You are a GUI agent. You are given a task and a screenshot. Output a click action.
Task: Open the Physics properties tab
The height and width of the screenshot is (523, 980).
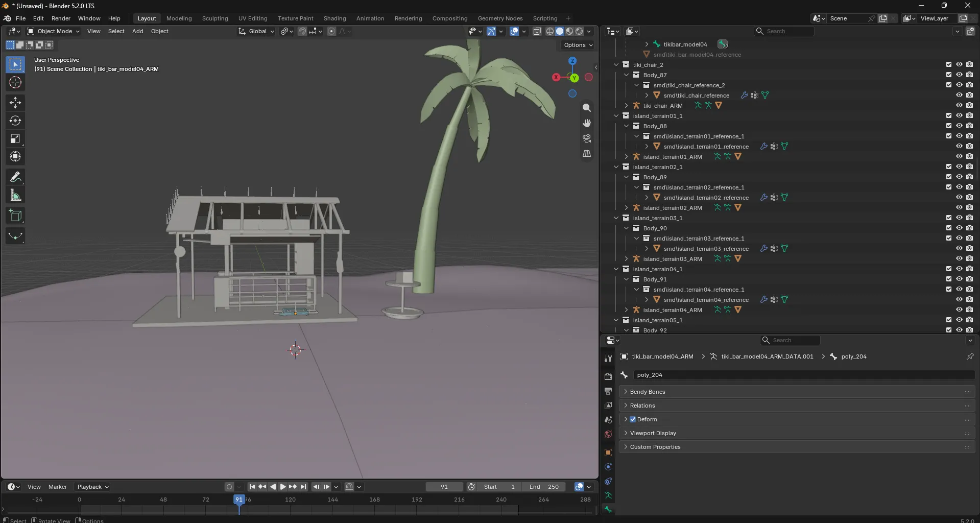608,467
